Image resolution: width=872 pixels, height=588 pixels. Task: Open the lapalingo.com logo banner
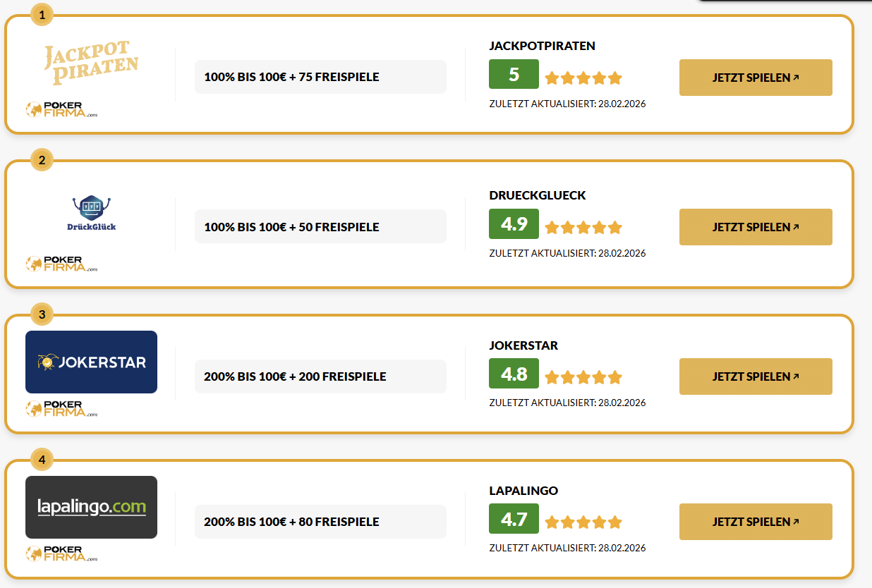point(91,507)
